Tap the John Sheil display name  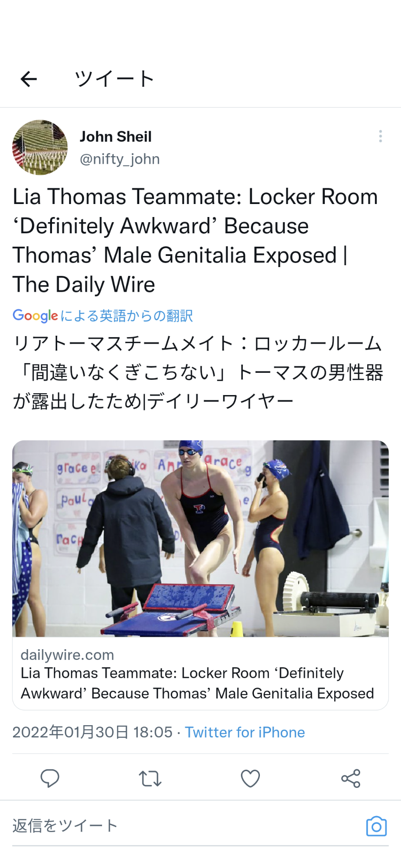pyautogui.click(x=116, y=137)
